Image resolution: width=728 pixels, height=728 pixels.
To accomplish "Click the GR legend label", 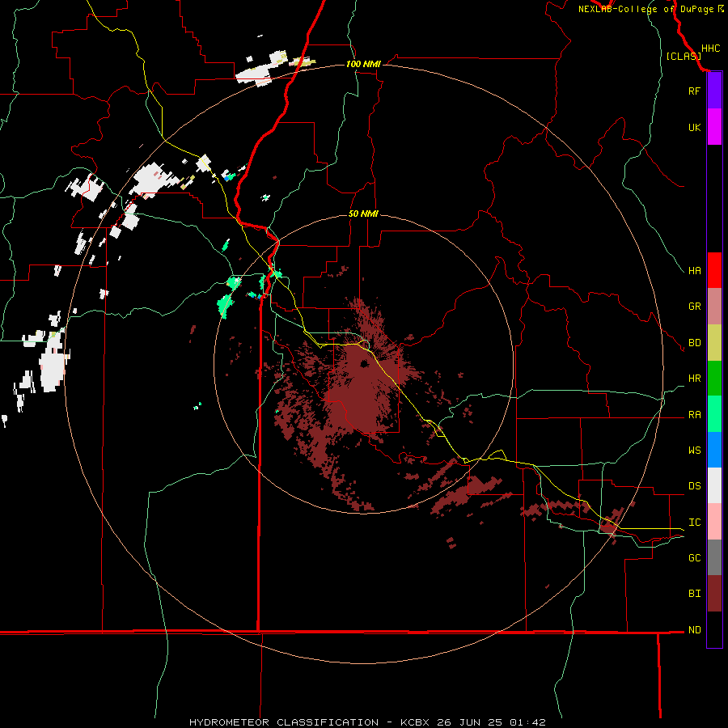I will click(x=694, y=307).
